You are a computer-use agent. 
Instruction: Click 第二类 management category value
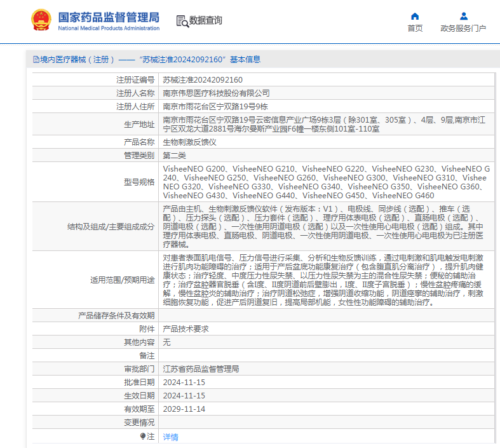174,155
